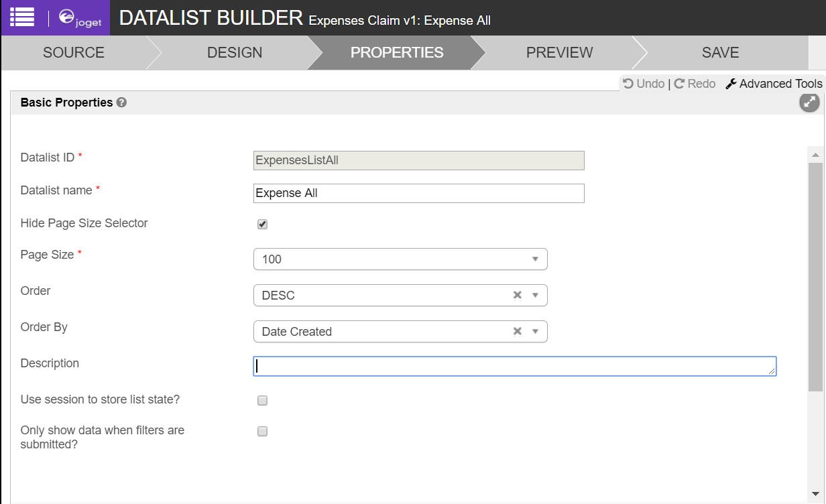Click the Save step tab
The height and width of the screenshot is (504, 826).
tap(720, 53)
